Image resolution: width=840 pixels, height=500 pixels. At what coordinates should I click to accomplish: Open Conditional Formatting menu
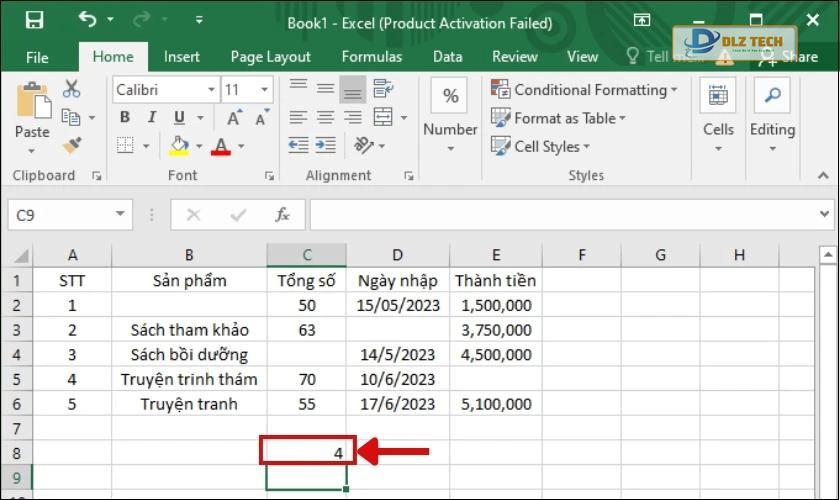click(x=584, y=89)
